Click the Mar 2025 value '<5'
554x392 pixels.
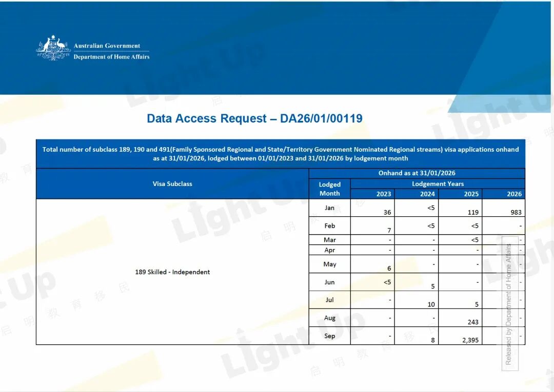point(475,240)
